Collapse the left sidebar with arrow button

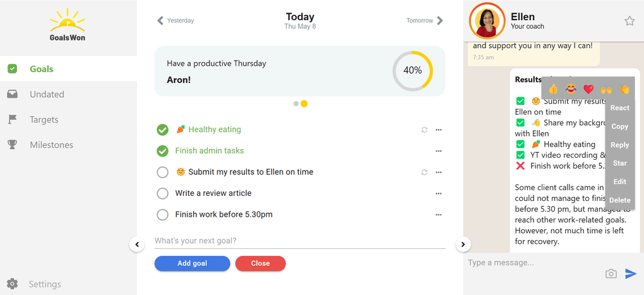tap(137, 244)
